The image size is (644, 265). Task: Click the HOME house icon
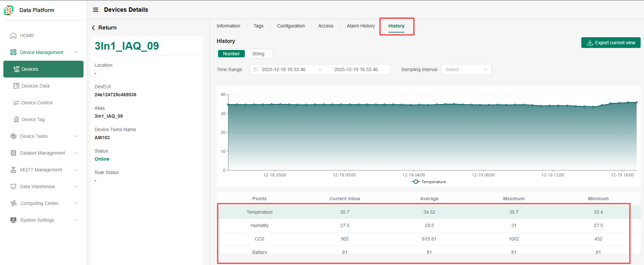click(x=13, y=36)
